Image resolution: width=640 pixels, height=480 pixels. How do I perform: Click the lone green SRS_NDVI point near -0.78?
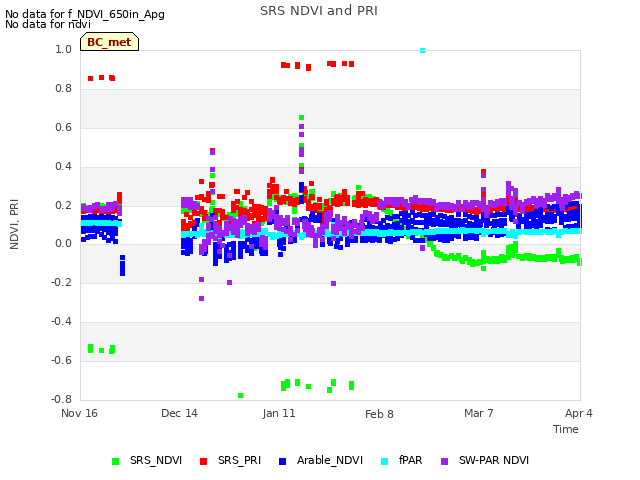[x=240, y=396]
